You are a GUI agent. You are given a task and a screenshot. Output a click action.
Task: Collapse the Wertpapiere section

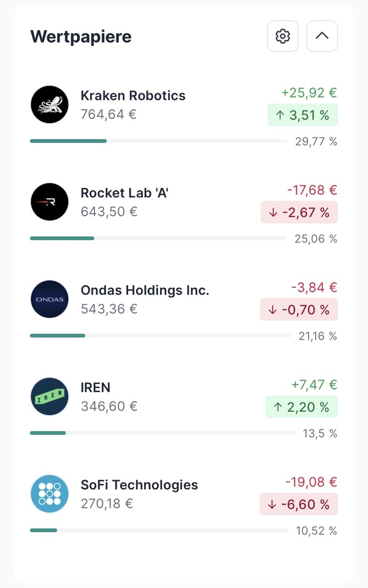322,36
